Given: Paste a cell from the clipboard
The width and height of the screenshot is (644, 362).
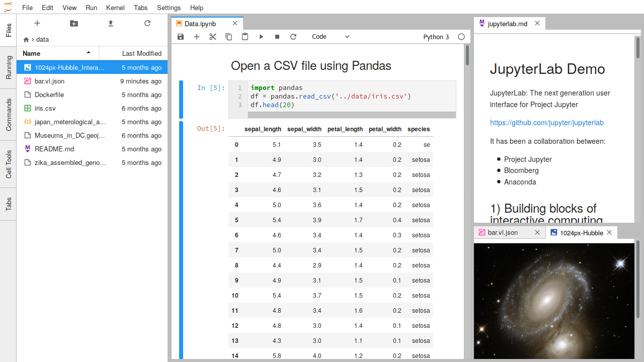Looking at the screenshot, I should click(x=245, y=36).
